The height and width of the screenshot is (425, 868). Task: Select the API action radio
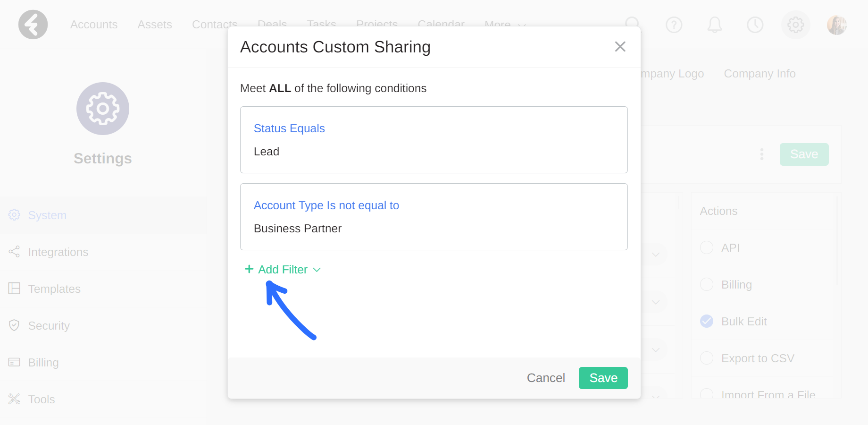707,247
